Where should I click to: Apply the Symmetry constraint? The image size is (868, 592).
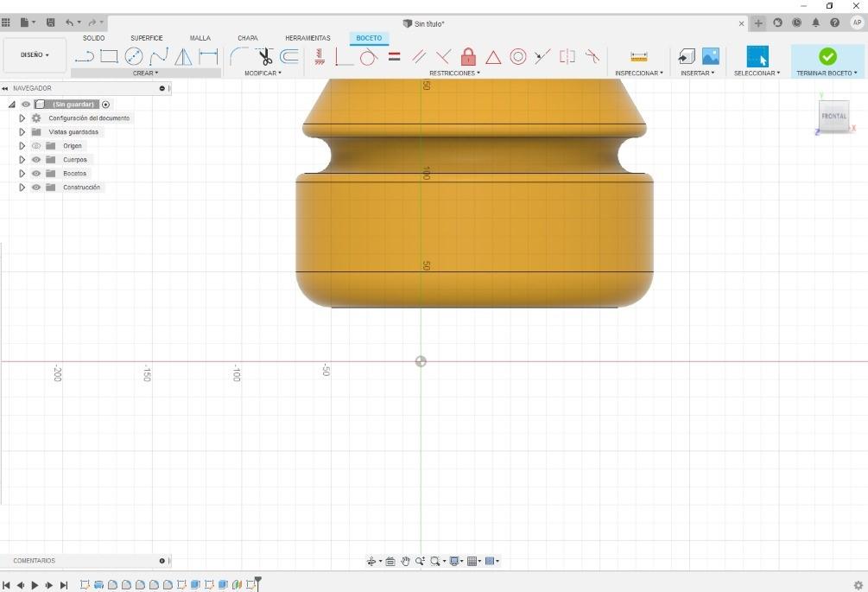tap(567, 56)
